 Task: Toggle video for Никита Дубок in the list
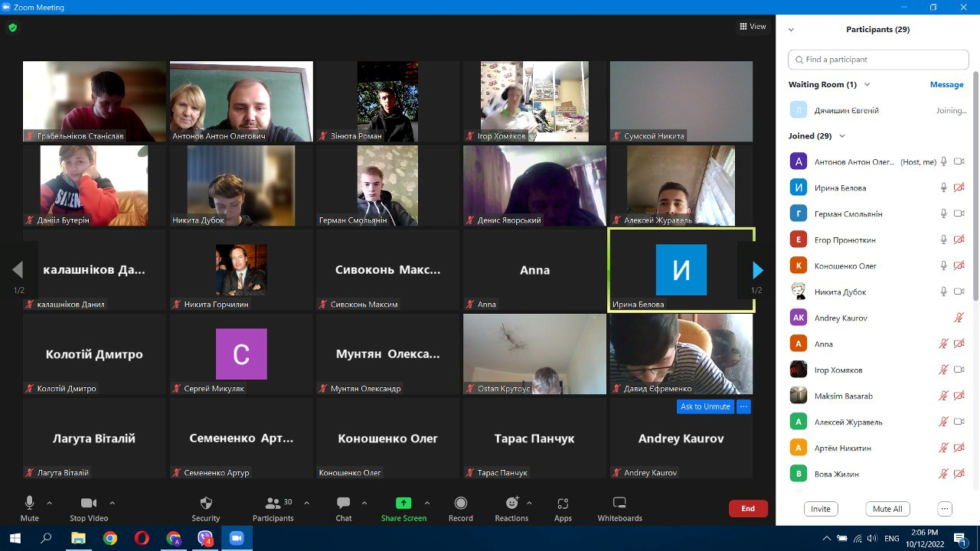pyautogui.click(x=959, y=292)
